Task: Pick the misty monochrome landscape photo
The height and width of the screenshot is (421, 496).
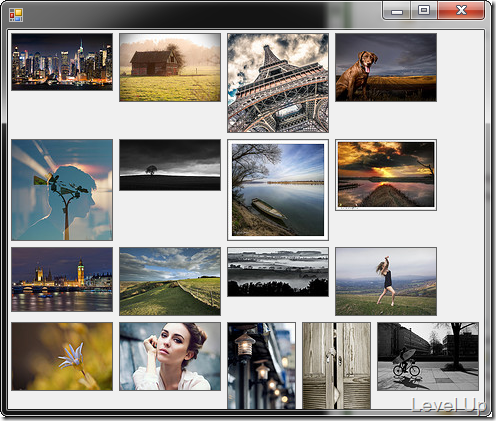Action: click(x=278, y=272)
